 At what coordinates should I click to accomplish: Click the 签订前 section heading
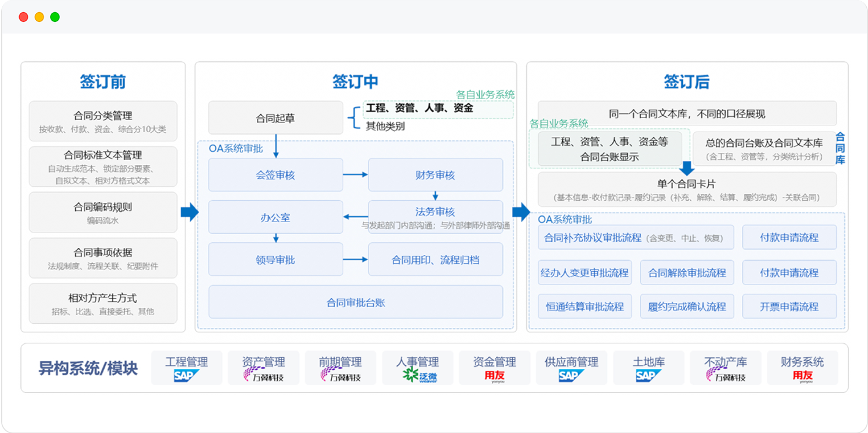pyautogui.click(x=103, y=82)
